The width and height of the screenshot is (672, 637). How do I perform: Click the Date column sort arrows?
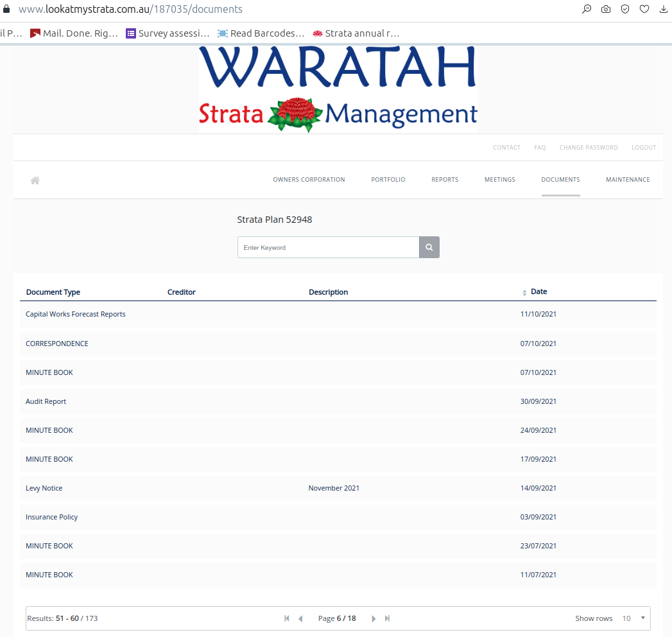(524, 292)
